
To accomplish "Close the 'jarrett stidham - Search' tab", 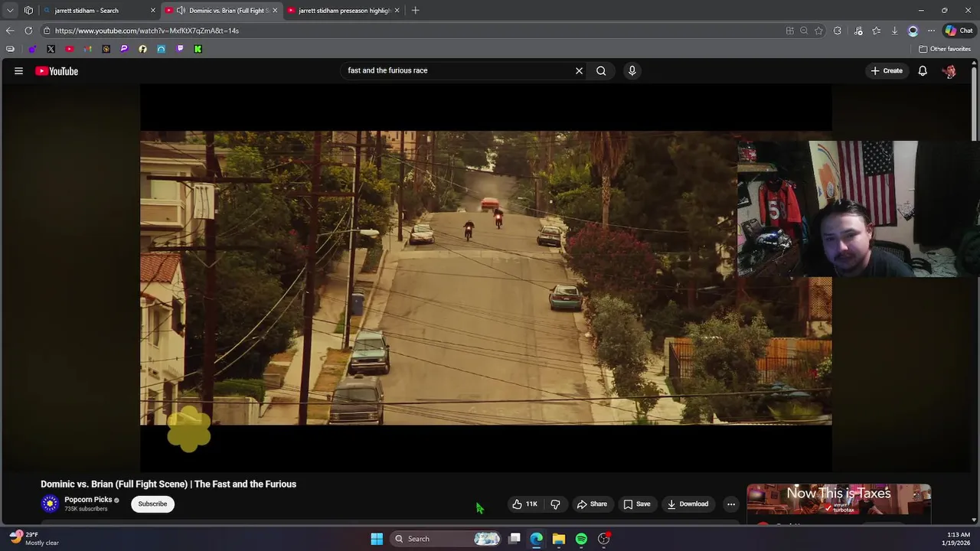I will point(152,11).
